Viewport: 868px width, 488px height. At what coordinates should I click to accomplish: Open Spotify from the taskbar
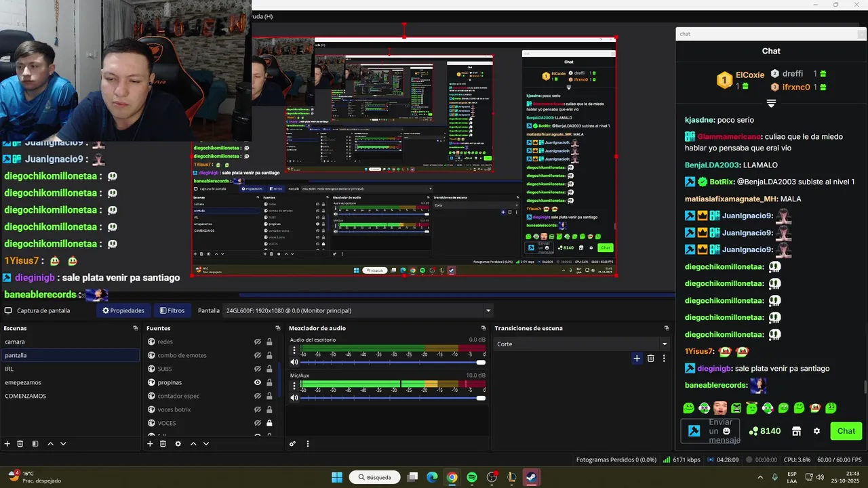(x=472, y=477)
